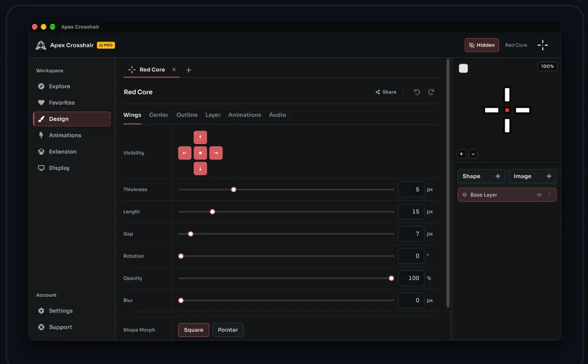Add a new Image layer
The image size is (588, 364).
pos(532,176)
